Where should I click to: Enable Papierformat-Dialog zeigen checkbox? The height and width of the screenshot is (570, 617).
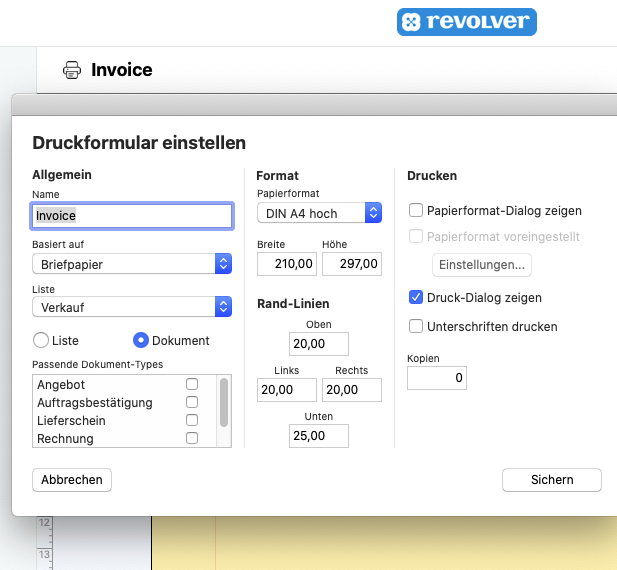[416, 211]
